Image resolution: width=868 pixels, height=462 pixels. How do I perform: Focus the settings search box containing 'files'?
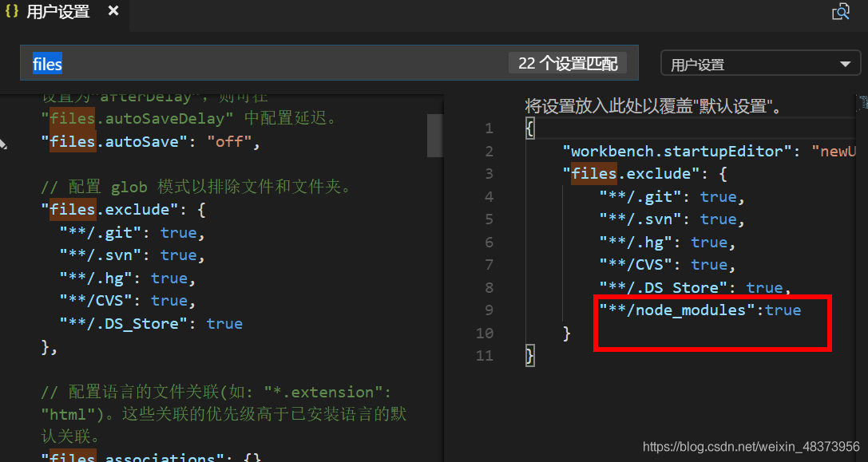(264, 64)
